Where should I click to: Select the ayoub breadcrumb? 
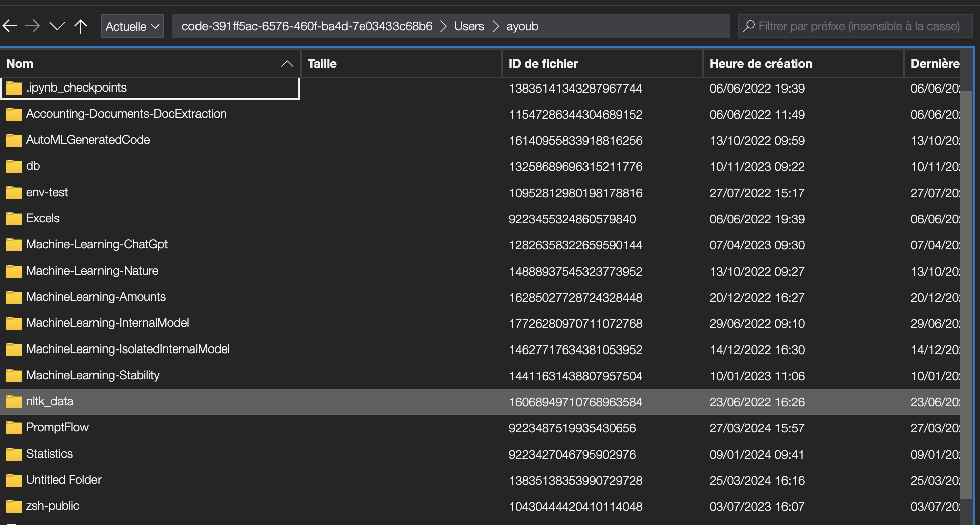[522, 26]
